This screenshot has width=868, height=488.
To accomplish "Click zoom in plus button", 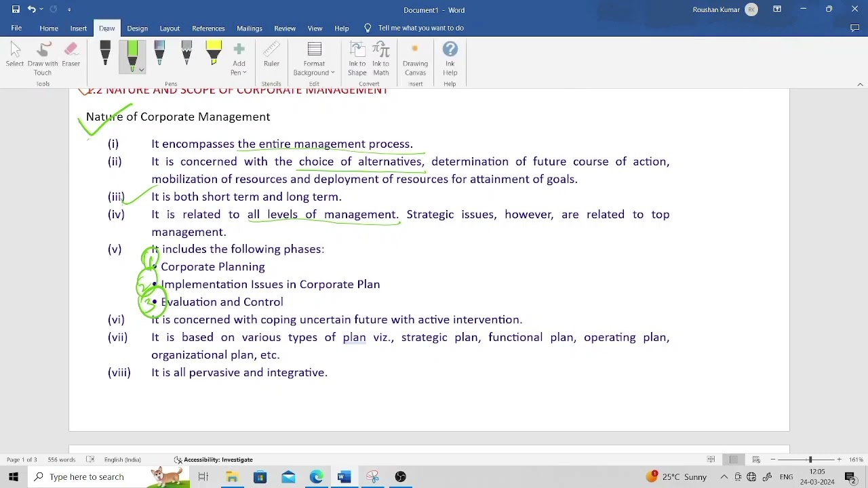I will click(x=839, y=460).
